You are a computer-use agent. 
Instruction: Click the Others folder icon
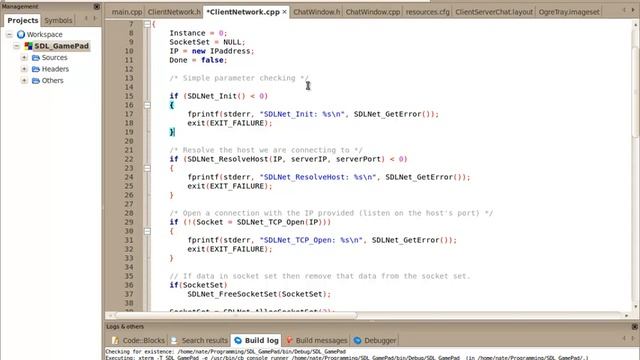pyautogui.click(x=36, y=80)
